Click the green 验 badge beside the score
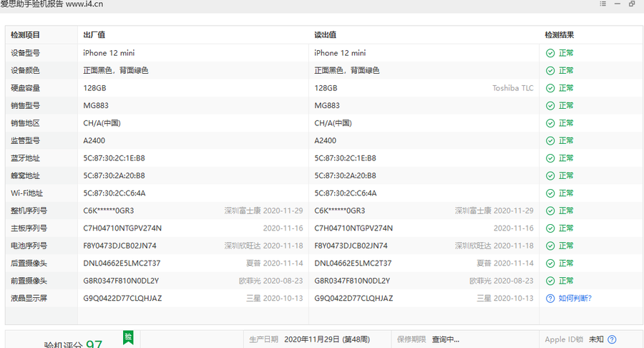Viewport: 644px width, 348px height. point(128,337)
